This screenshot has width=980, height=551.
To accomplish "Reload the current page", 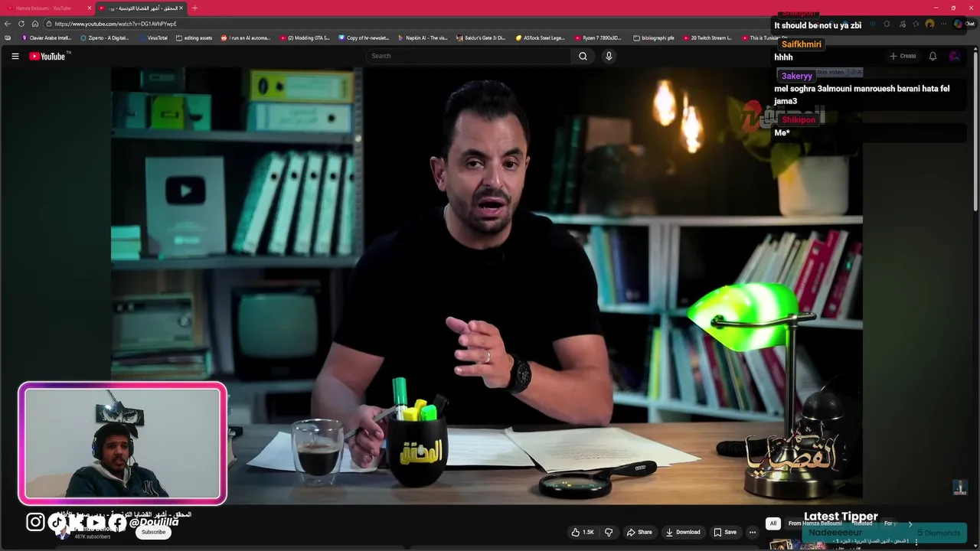I will (21, 24).
